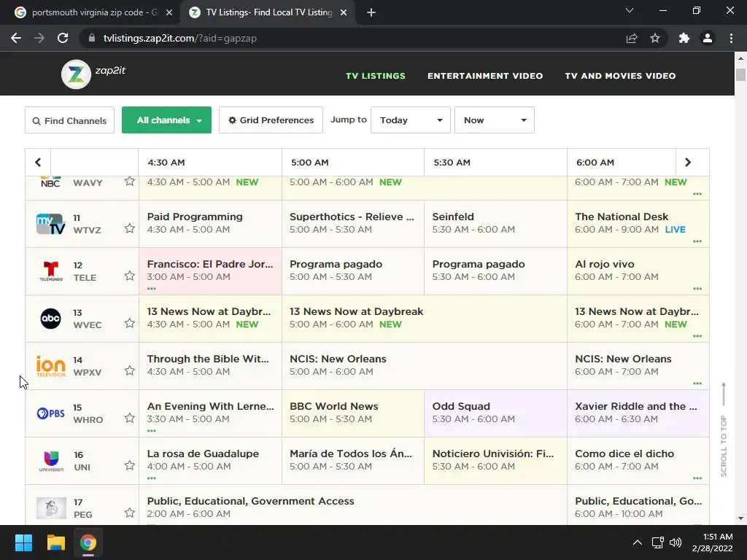Favorite the WAVY channel star
747x560 pixels.
click(x=130, y=181)
